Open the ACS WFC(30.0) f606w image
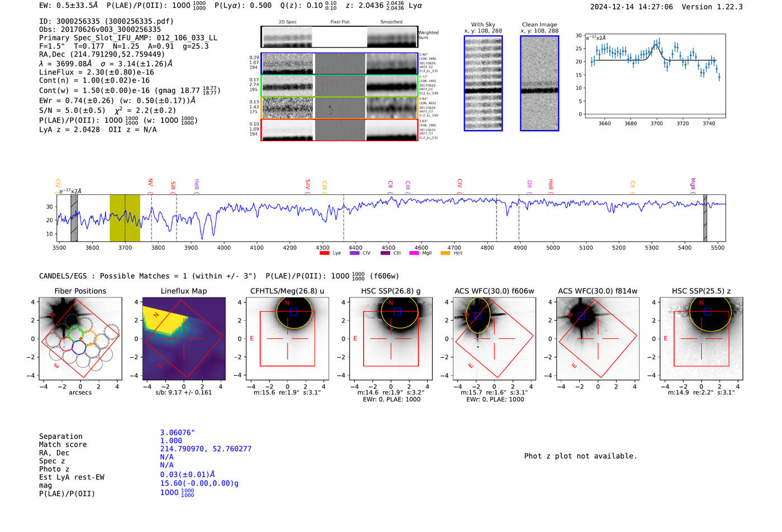Screen dimensions: 782x532 click(x=494, y=338)
